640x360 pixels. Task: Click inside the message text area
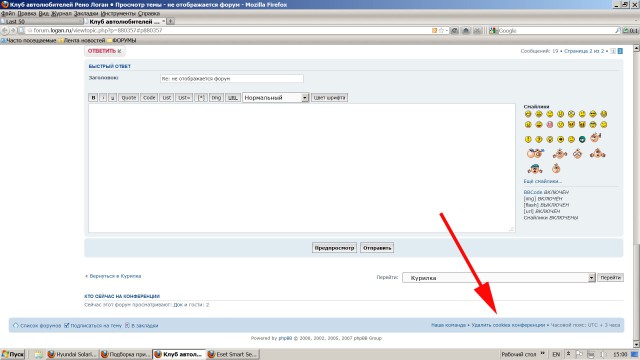coord(302,168)
